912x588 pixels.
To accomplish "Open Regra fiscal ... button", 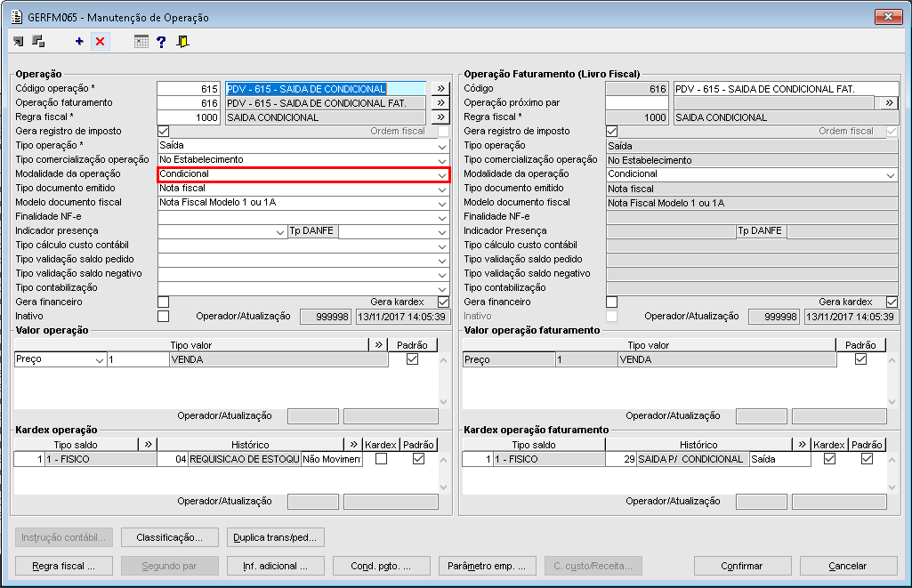I will point(64,566).
